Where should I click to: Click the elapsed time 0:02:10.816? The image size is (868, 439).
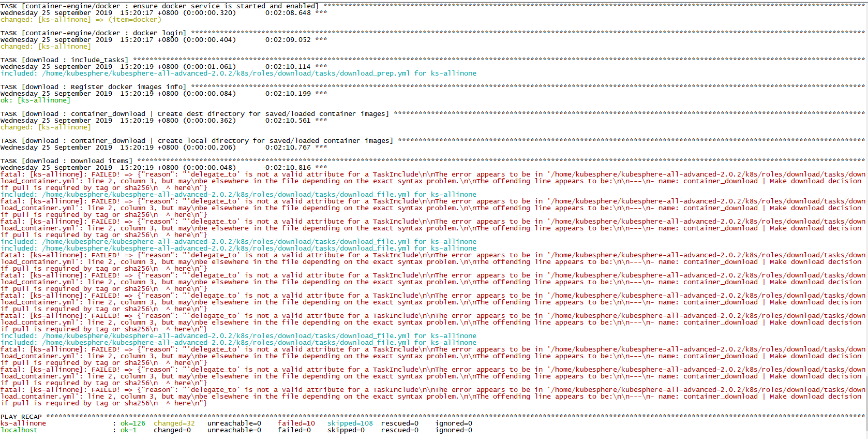(x=288, y=168)
